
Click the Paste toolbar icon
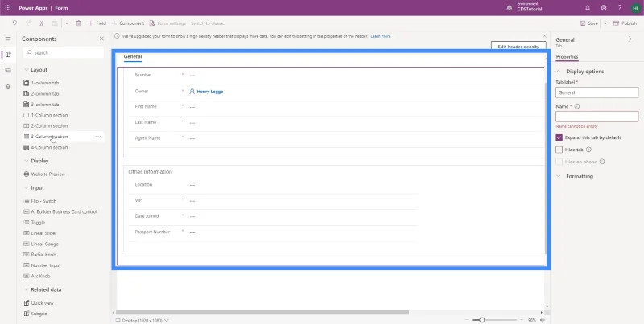[x=55, y=23]
